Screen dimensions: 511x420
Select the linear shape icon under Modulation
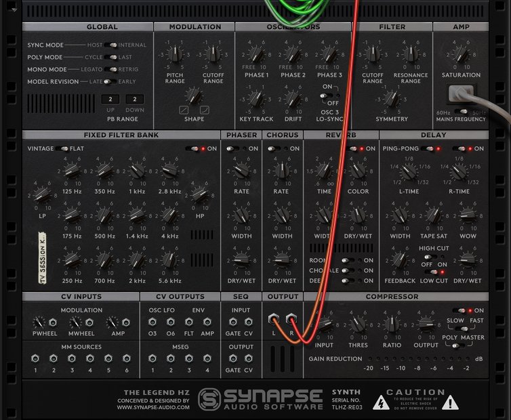point(184,110)
